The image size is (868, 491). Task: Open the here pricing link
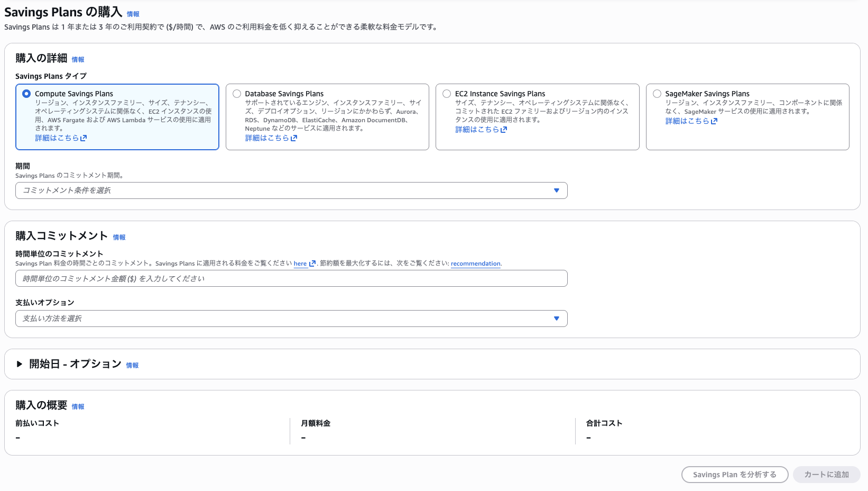click(301, 263)
